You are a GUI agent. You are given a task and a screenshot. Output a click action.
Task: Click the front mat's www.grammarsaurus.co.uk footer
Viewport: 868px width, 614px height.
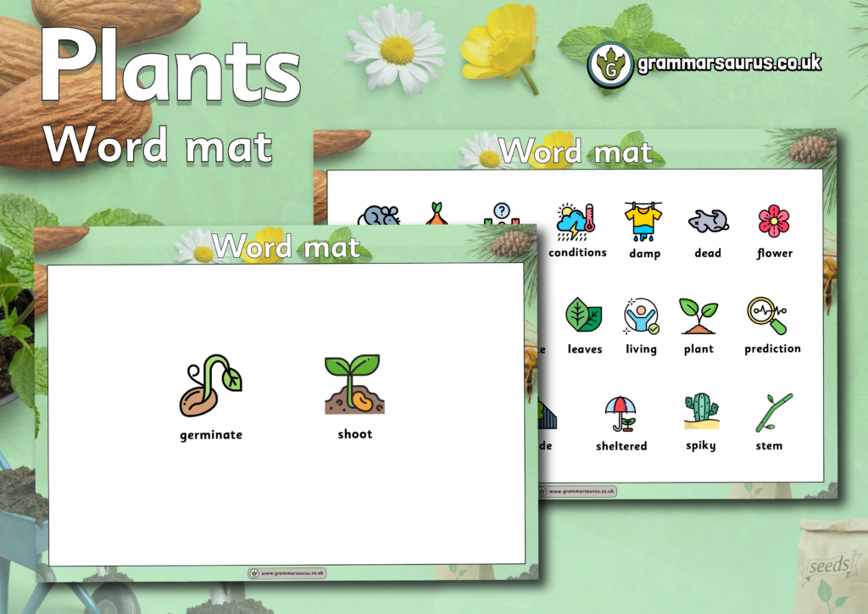[x=287, y=573]
